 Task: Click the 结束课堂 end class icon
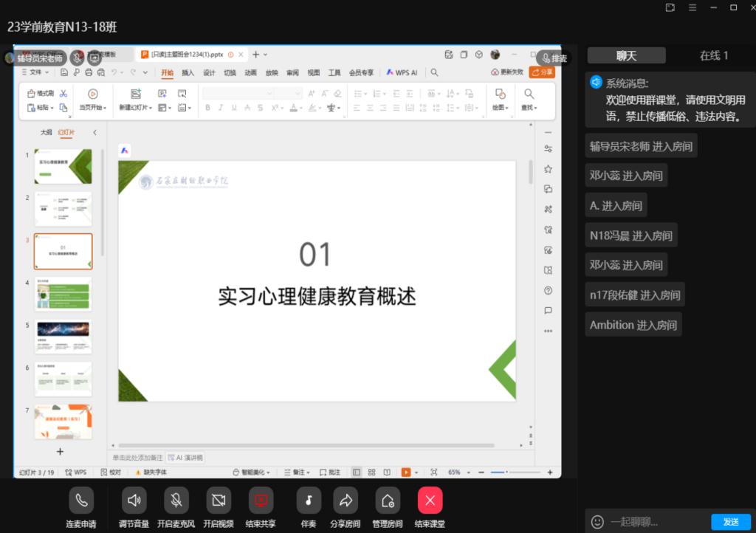point(430,501)
